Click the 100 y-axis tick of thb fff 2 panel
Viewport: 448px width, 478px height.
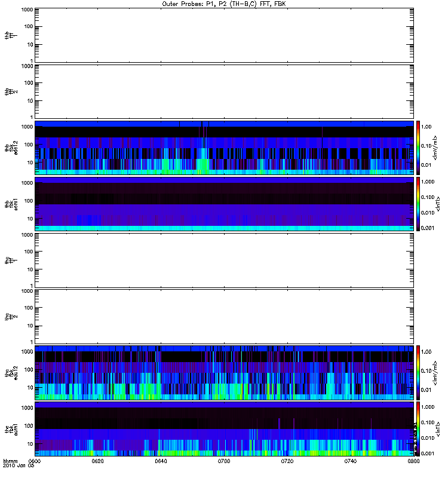click(x=29, y=82)
